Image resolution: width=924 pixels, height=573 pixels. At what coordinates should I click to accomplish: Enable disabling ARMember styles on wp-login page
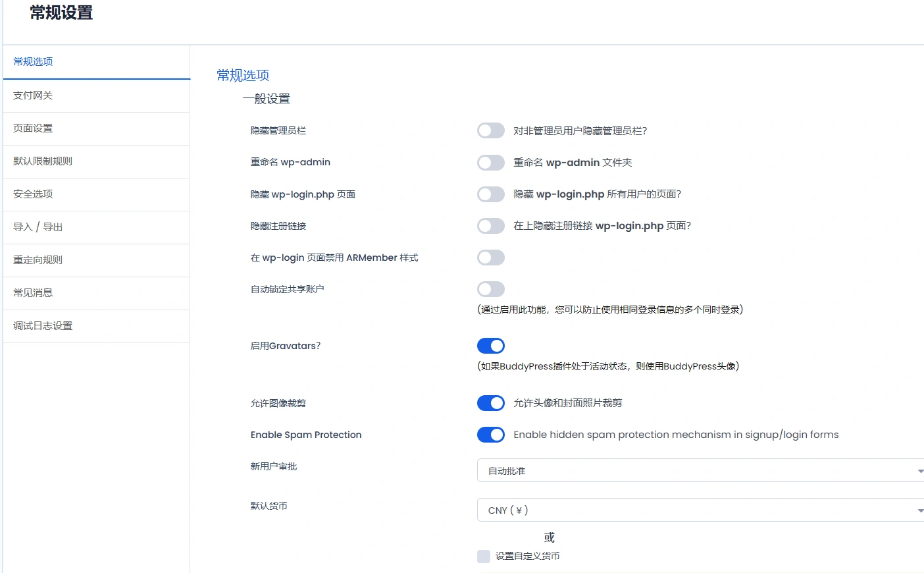point(490,257)
